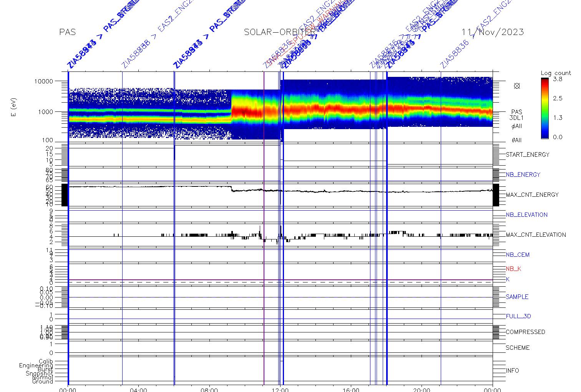Click the SOLAR-ORBITER plot title
The width and height of the screenshot is (581, 392).
[279, 32]
